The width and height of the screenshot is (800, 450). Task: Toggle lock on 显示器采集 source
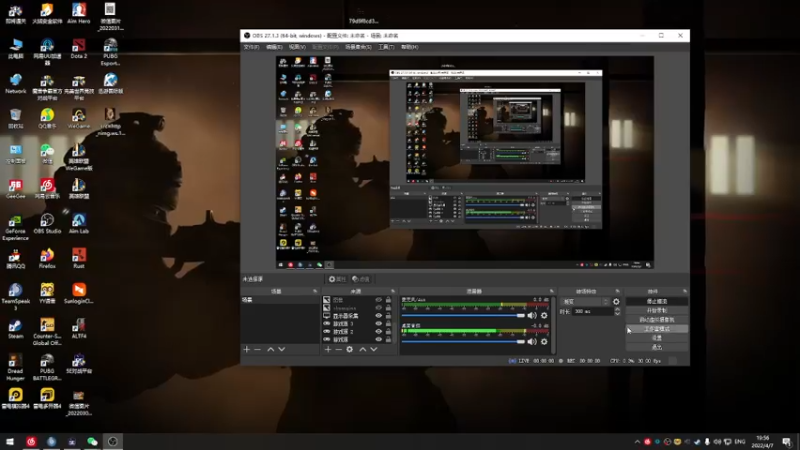388,316
